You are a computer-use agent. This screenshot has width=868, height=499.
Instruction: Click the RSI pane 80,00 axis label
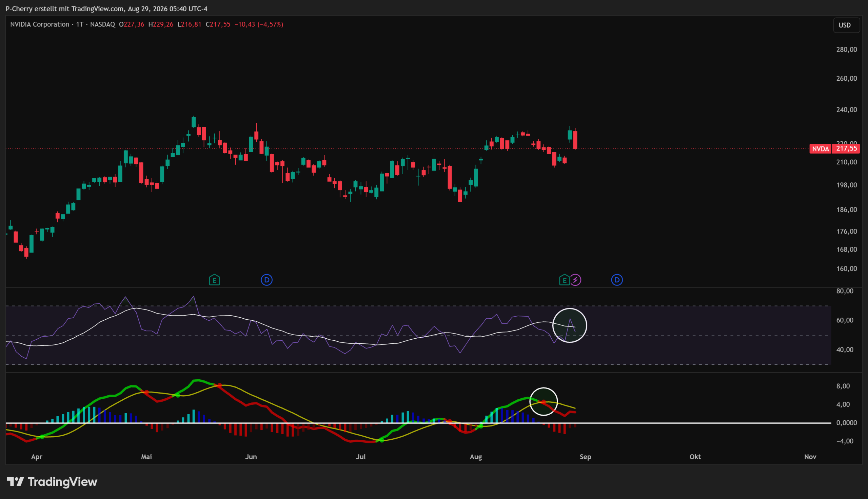[845, 291]
